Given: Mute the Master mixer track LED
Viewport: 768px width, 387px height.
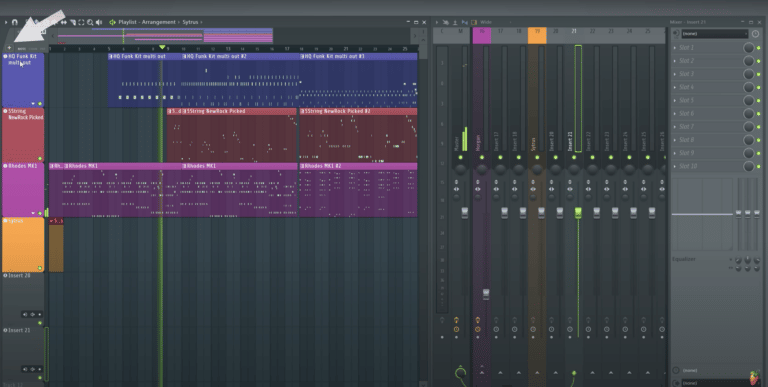Looking at the screenshot, I should click(460, 158).
